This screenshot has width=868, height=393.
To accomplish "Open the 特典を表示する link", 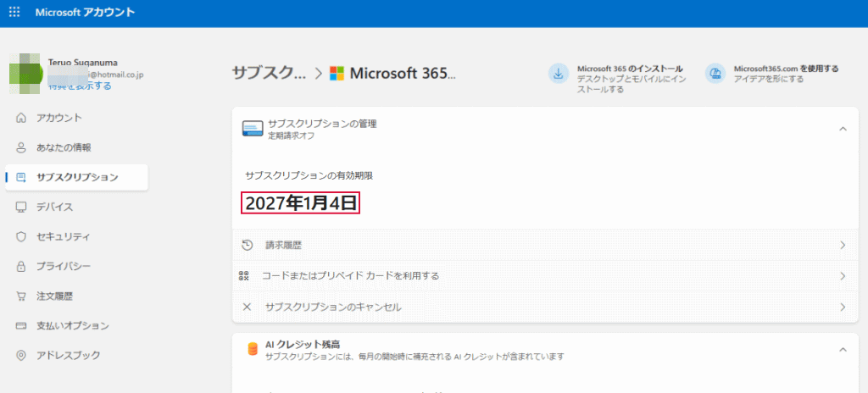I will [80, 86].
